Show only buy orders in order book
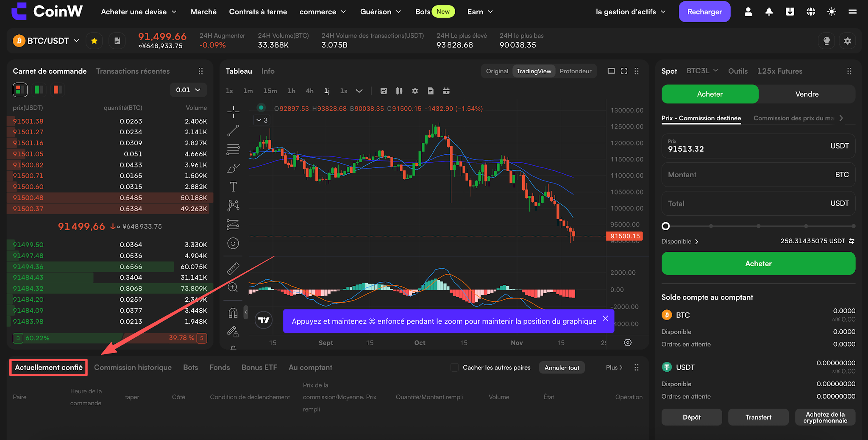 (x=39, y=89)
